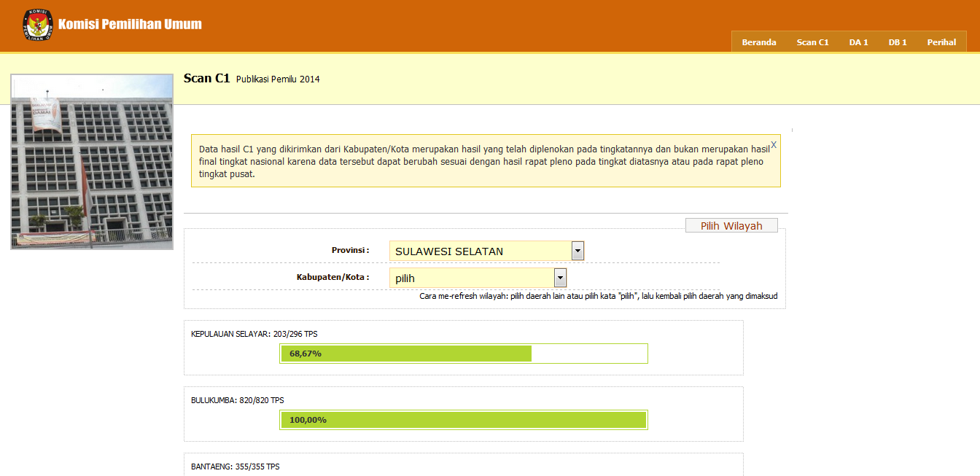Switch to the Scan C1 tab
Image resolution: width=980 pixels, height=476 pixels.
pyautogui.click(x=812, y=42)
